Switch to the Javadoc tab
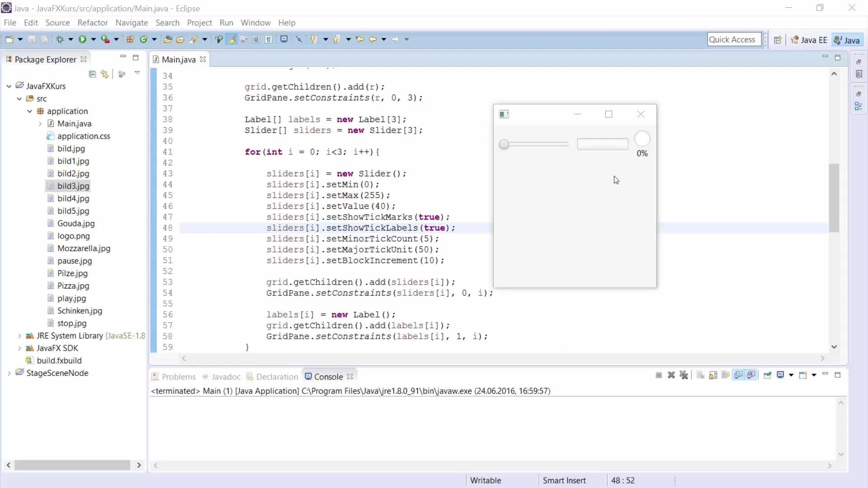 [222, 376]
